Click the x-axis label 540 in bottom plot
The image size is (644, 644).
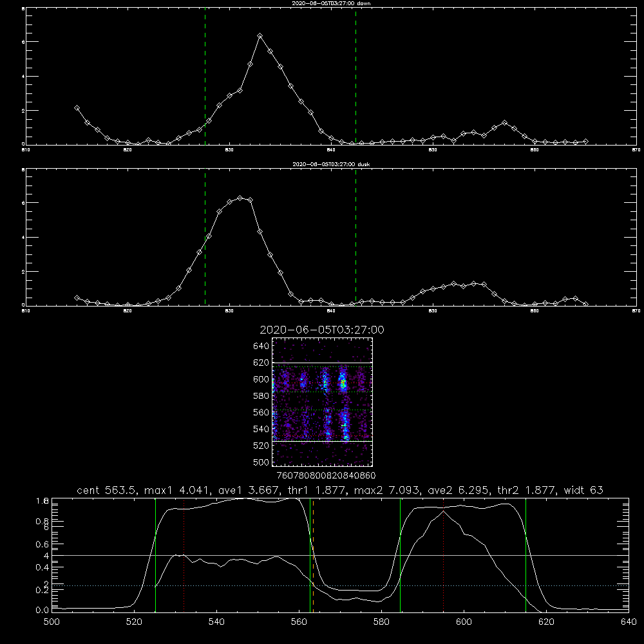216,622
